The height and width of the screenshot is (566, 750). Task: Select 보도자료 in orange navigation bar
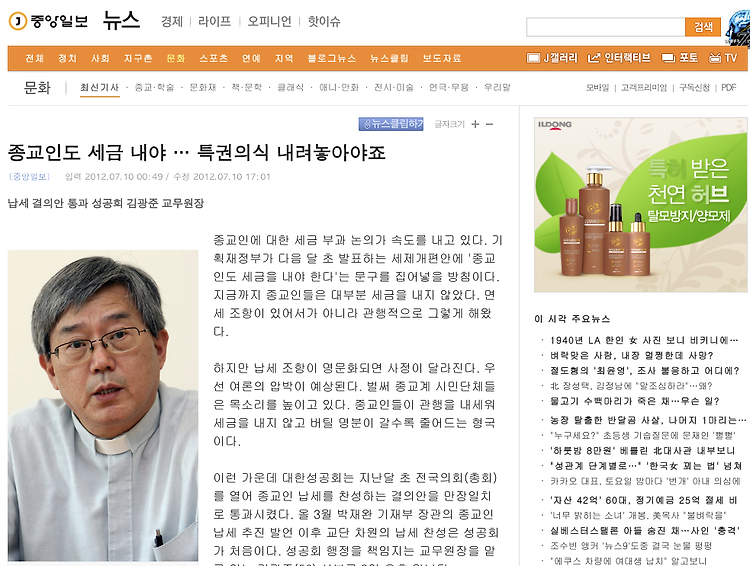(441, 58)
